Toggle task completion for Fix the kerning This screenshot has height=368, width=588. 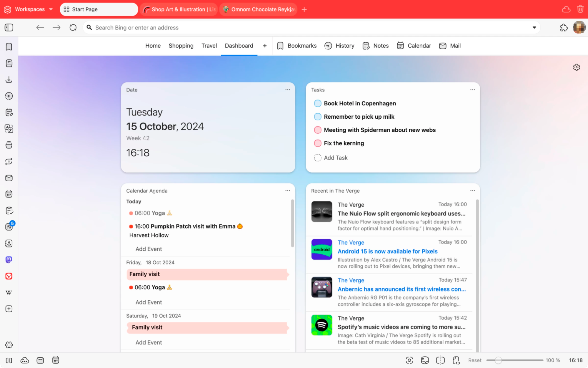pyautogui.click(x=318, y=143)
